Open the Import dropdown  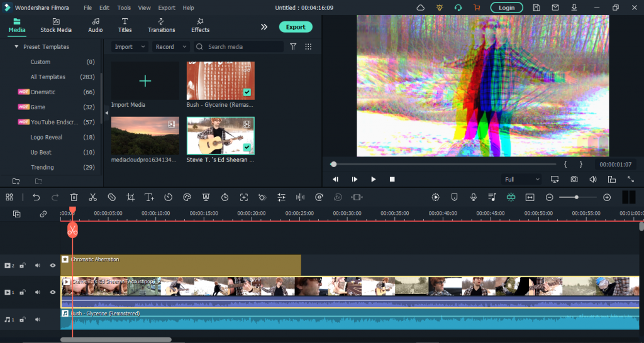pos(130,46)
